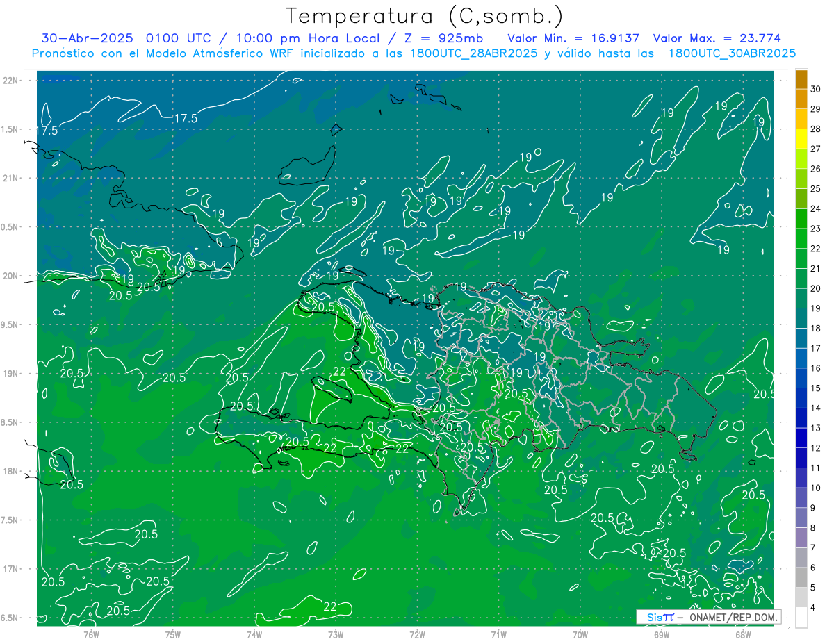This screenshot has width=834, height=644.
Task: Click the title "Temperatura (C,somb.)"
Action: coord(425,16)
